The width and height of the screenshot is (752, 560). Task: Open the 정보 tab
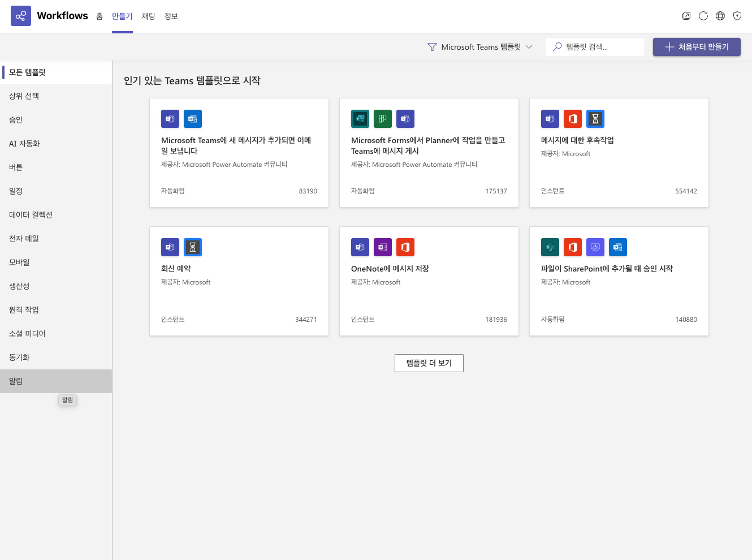coord(171,16)
